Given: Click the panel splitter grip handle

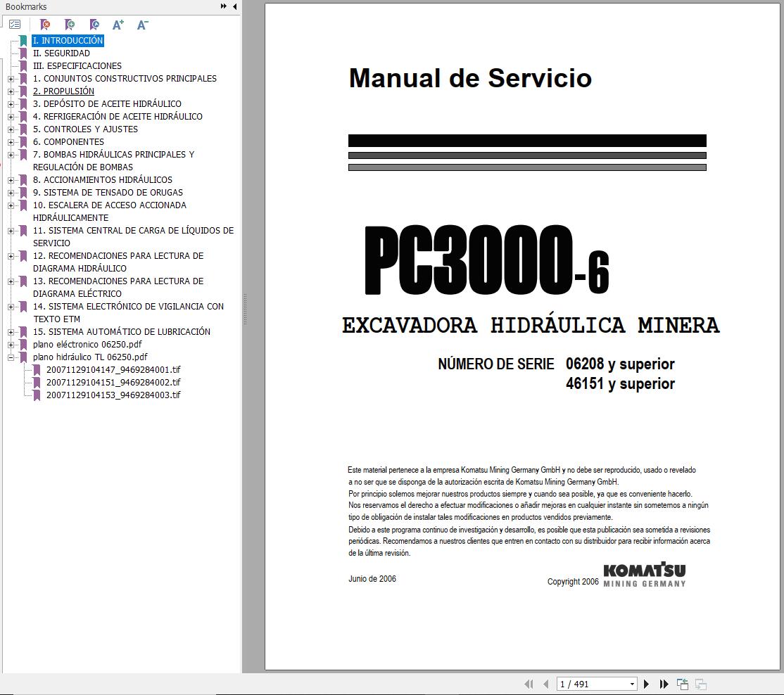Looking at the screenshot, I should (245, 310).
